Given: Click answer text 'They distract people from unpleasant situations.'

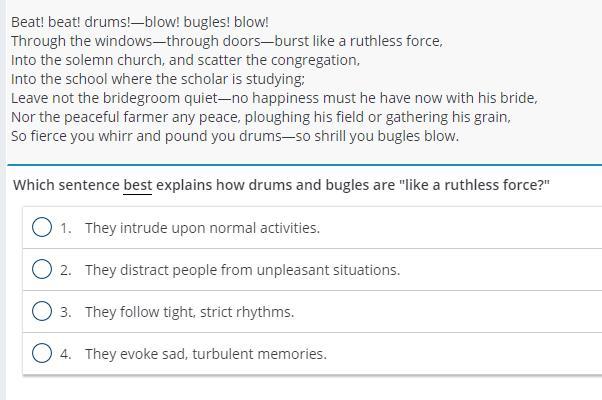Looking at the screenshot, I should click(243, 270).
